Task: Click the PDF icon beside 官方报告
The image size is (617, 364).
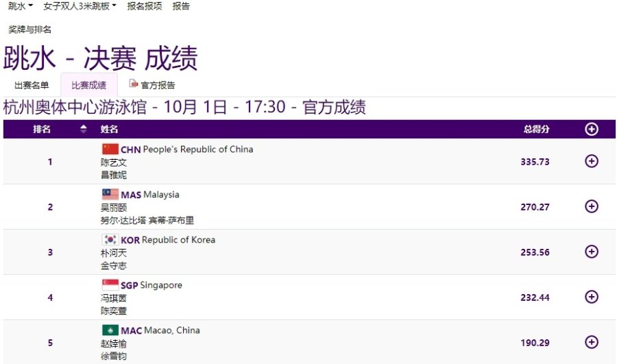Action: (134, 84)
